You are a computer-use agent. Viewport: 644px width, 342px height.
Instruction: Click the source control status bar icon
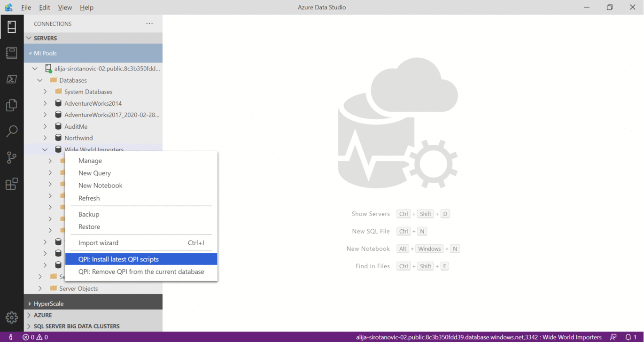pyautogui.click(x=10, y=337)
